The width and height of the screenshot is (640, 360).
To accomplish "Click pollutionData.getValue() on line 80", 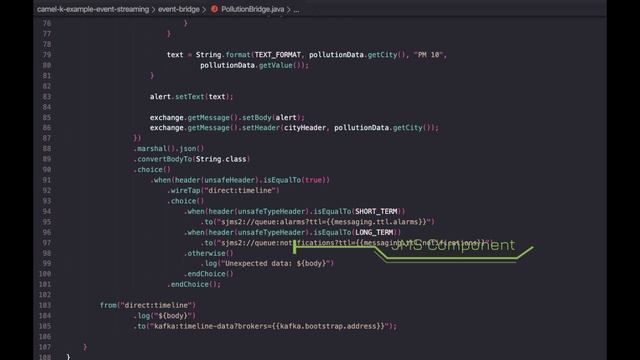I will pos(254,65).
